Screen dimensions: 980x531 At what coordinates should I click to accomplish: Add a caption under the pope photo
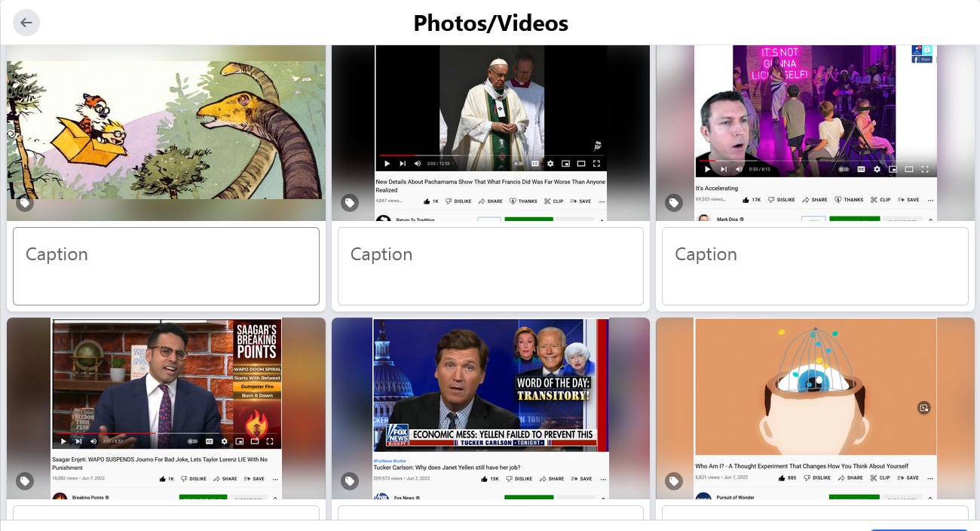point(491,266)
